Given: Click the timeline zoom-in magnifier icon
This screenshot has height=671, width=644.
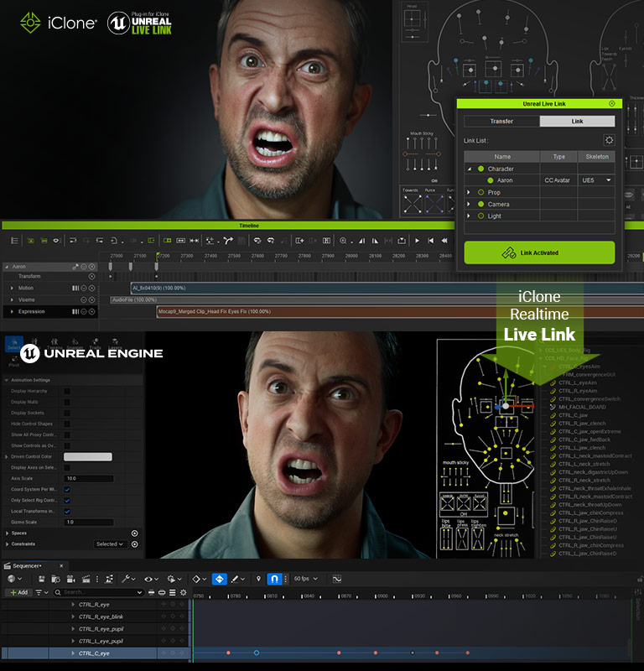Looking at the screenshot, I should click(x=343, y=240).
